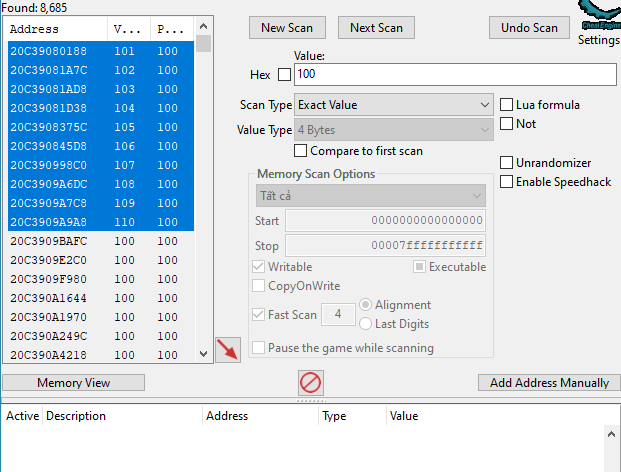
Task: Enable the Hex checkbox
Action: coord(284,75)
